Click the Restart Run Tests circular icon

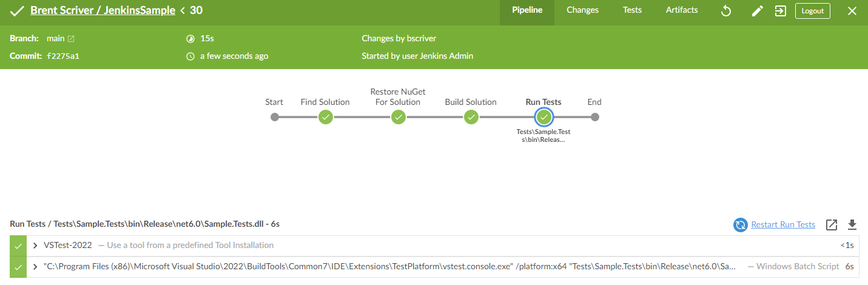740,225
